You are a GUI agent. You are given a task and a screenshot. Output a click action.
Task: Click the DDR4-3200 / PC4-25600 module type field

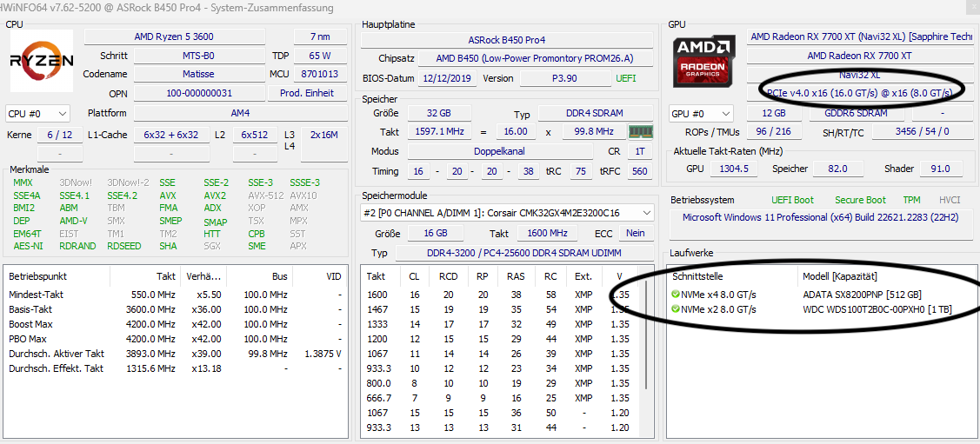tap(524, 253)
